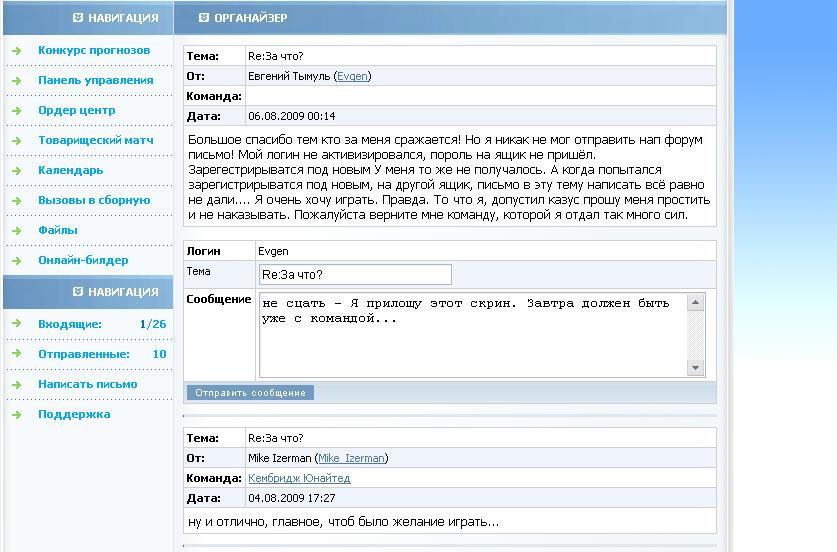The width and height of the screenshot is (837, 552).
Task: Click the arrow icon next to Поддержка
Action: [x=17, y=415]
